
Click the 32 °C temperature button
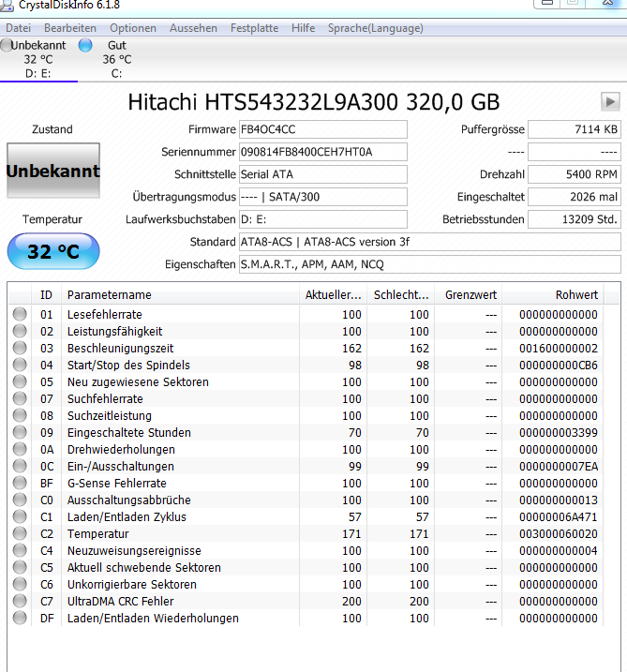[x=53, y=251]
